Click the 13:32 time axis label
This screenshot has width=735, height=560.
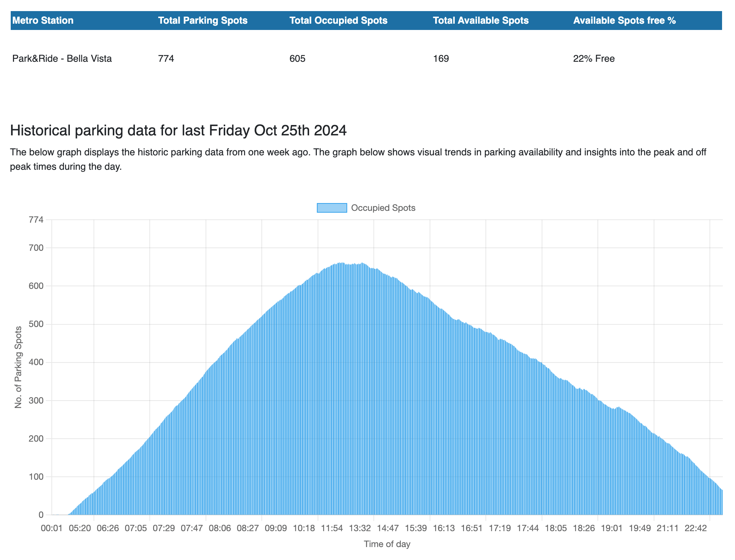click(360, 528)
